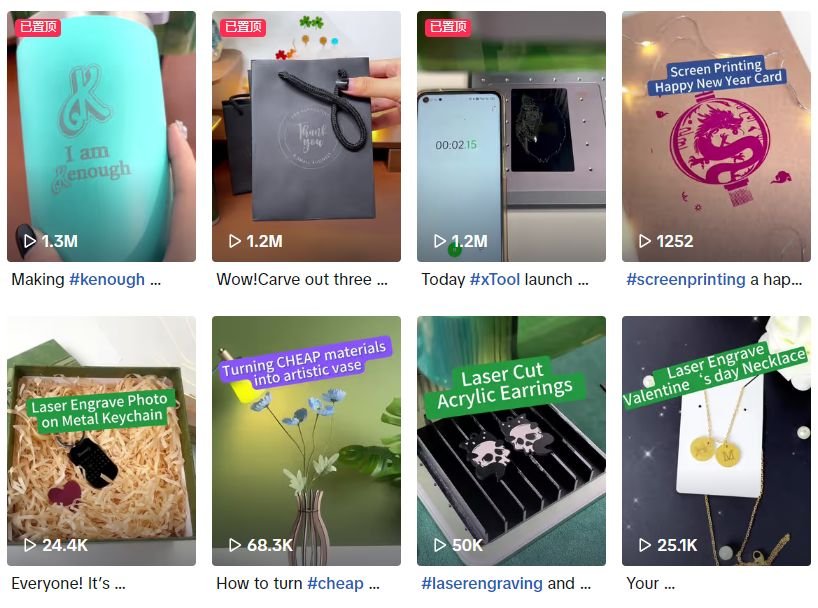
Task: Open the Laser Cut Acrylic Earrings video
Action: (511, 440)
